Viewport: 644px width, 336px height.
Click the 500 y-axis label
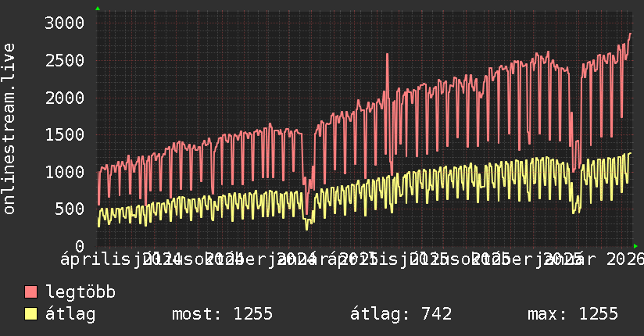(70, 209)
